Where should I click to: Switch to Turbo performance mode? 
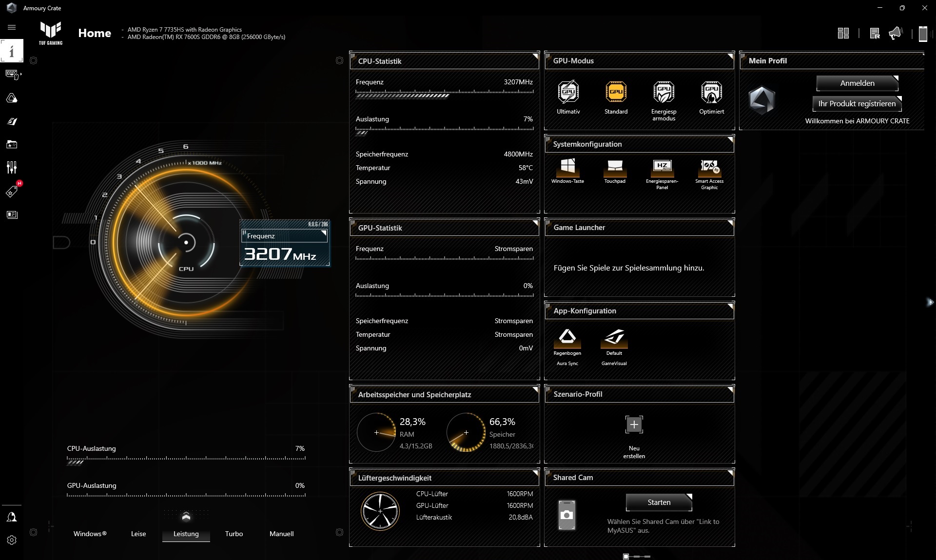(x=234, y=534)
